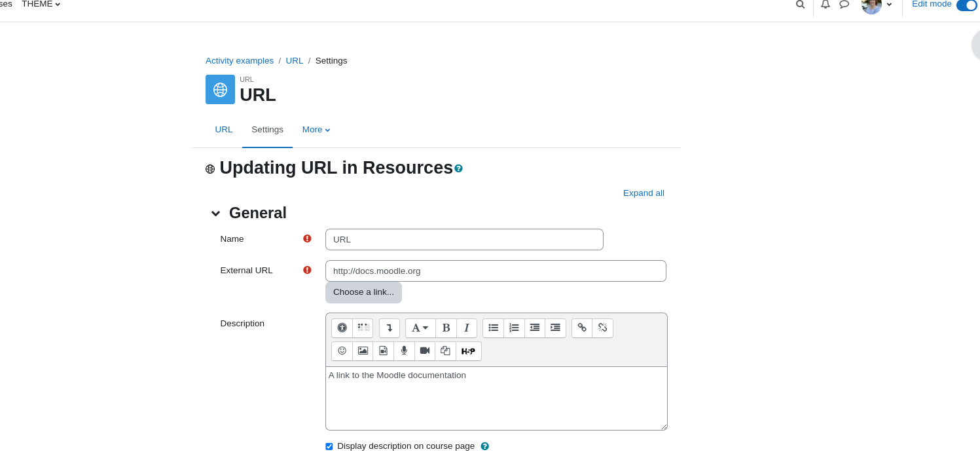The image size is (980, 460).
Task: Outdent the selected text
Action: click(x=535, y=328)
